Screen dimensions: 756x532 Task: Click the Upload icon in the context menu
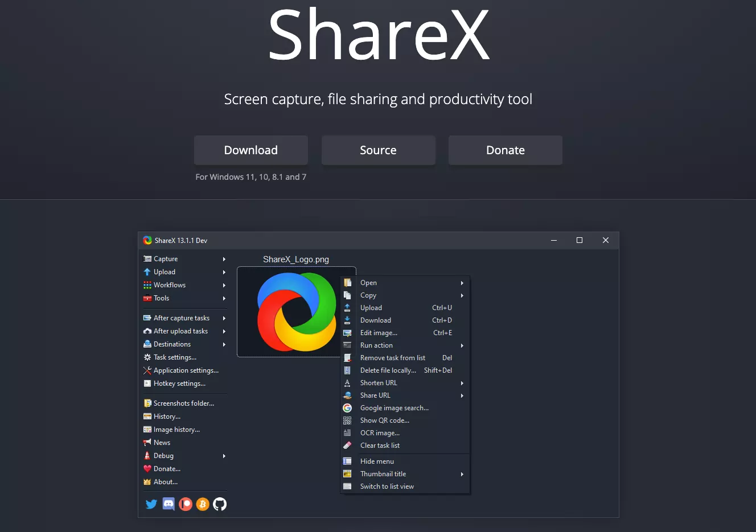(x=347, y=308)
